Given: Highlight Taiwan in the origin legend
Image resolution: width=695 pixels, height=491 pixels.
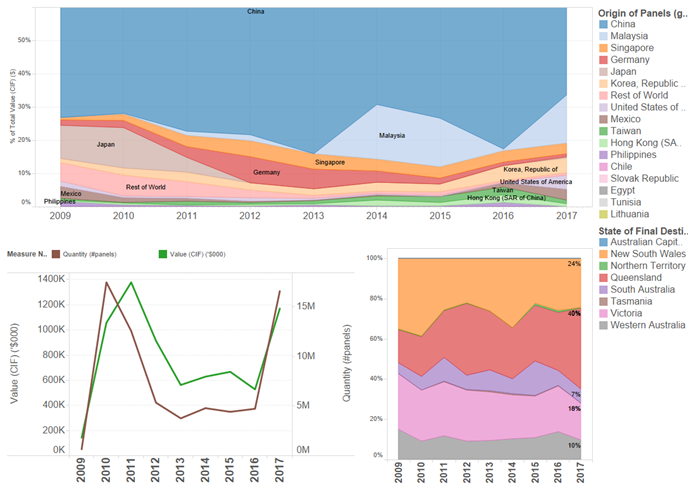Looking at the screenshot, I should coord(625,132).
